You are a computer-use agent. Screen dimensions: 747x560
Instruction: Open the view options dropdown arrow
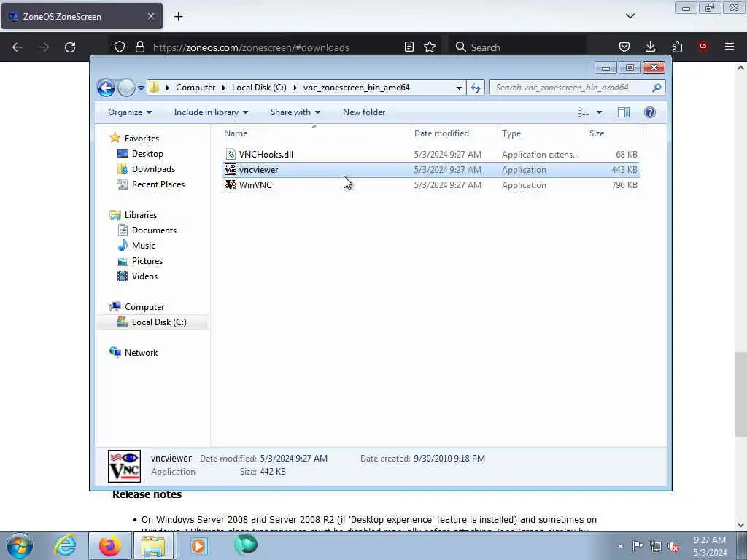[600, 112]
